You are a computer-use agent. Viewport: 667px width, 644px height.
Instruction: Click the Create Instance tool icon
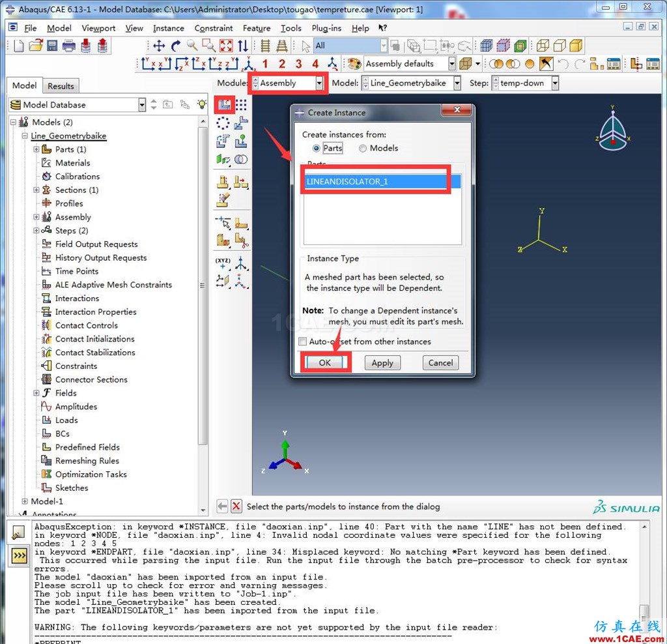point(224,105)
